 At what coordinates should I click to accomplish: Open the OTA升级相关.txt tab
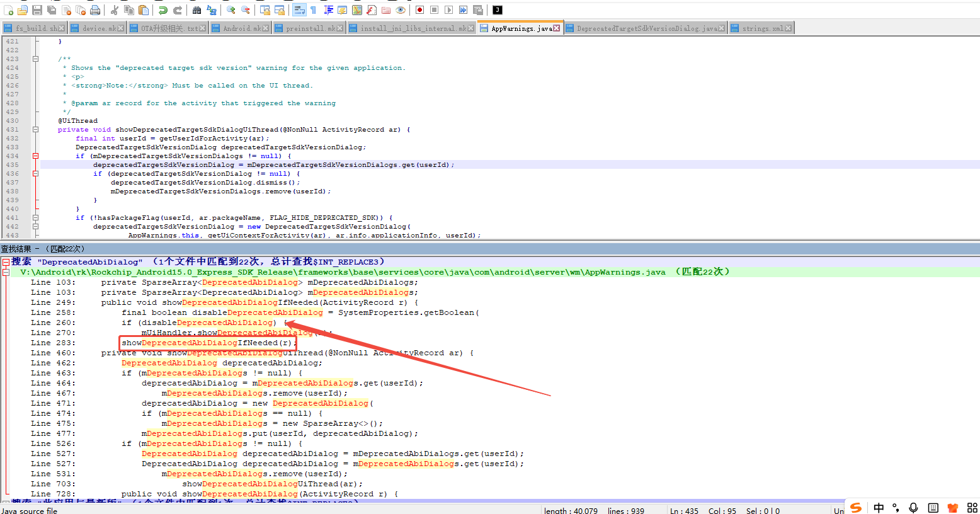pos(168,28)
